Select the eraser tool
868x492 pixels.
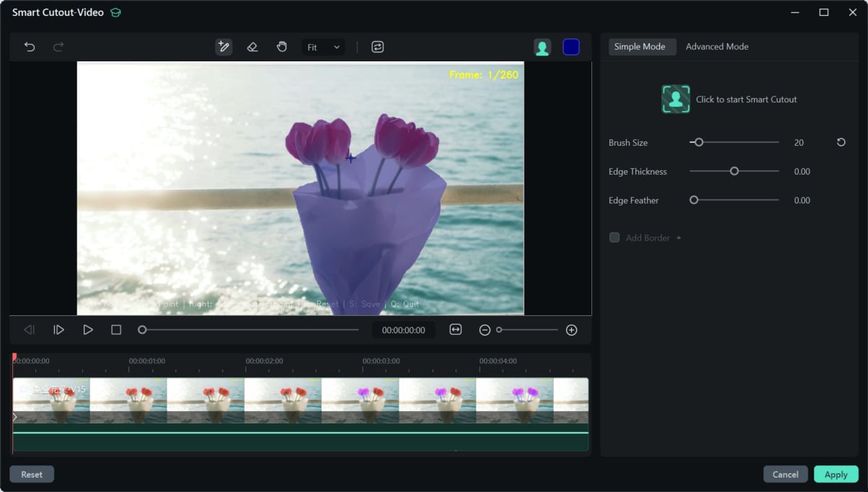pos(252,47)
